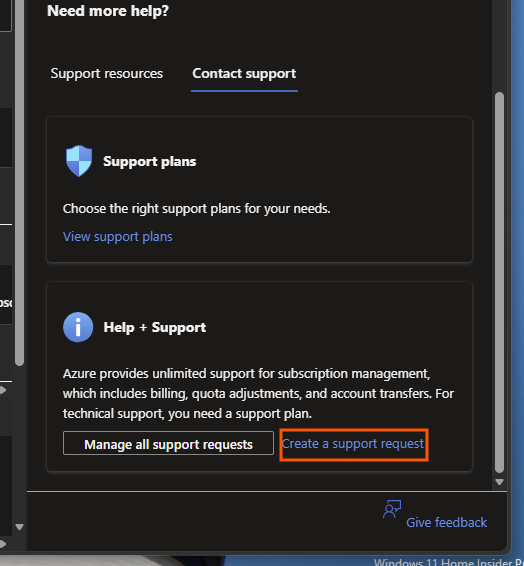The height and width of the screenshot is (566, 524).
Task: Click the Give feedback link
Action: tap(446, 522)
